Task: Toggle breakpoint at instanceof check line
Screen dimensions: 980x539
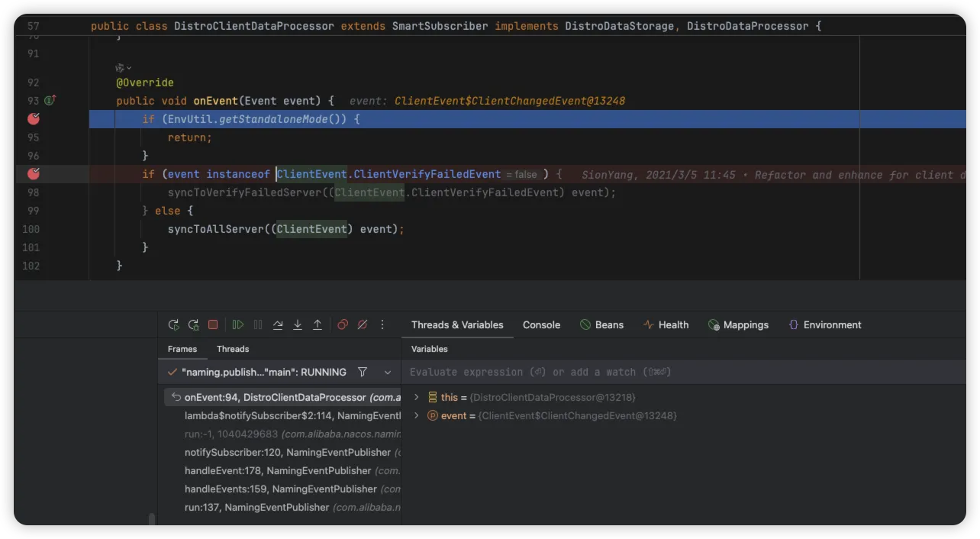Action: click(34, 174)
